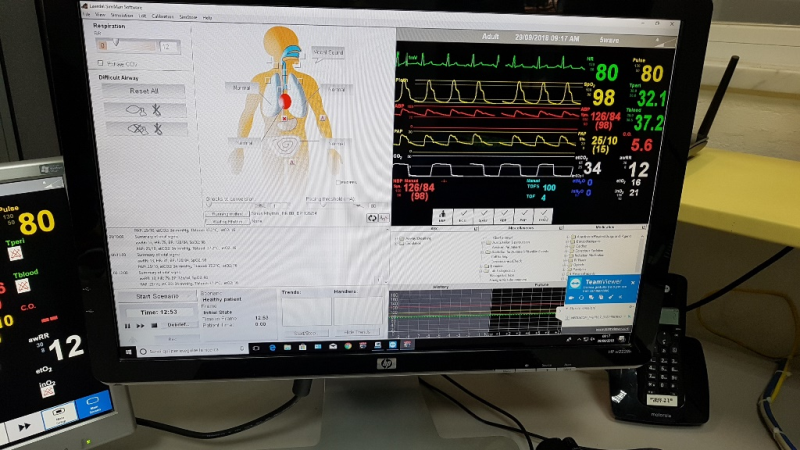Toggle the checkbox under the Respiration slider

pyautogui.click(x=99, y=64)
